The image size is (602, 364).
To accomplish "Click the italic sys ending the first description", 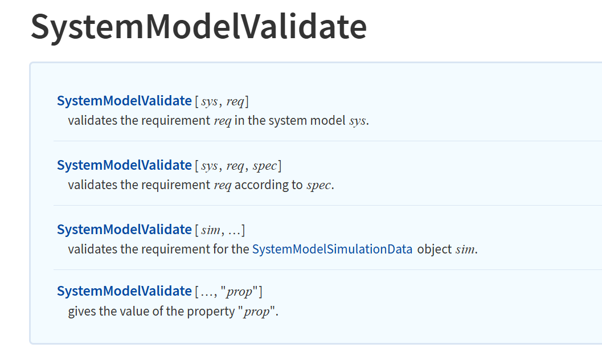I will click(358, 121).
